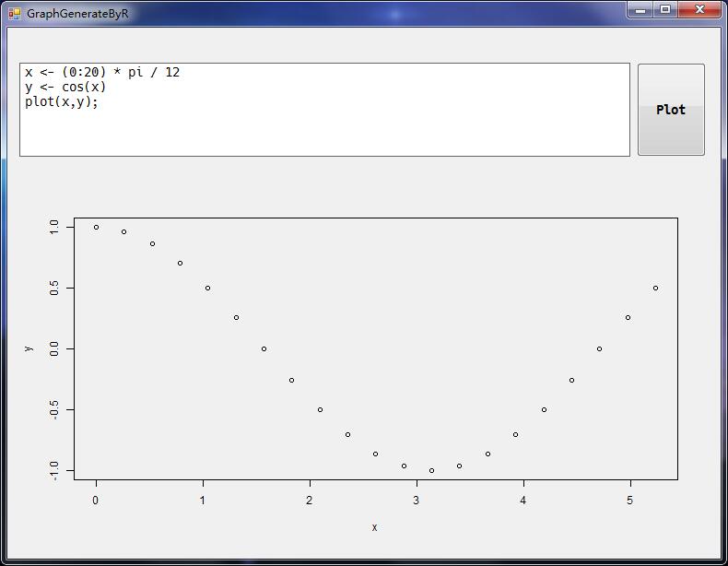728x566 pixels.
Task: Maximize the GraphGenerateByR window
Action: click(x=665, y=10)
